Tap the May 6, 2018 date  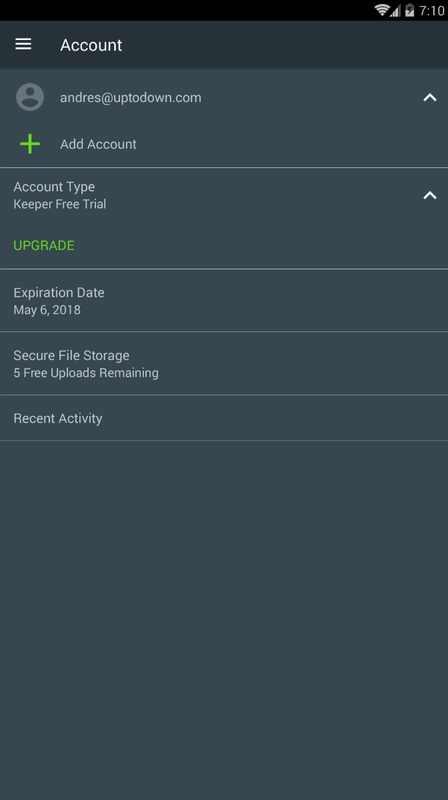click(x=47, y=310)
